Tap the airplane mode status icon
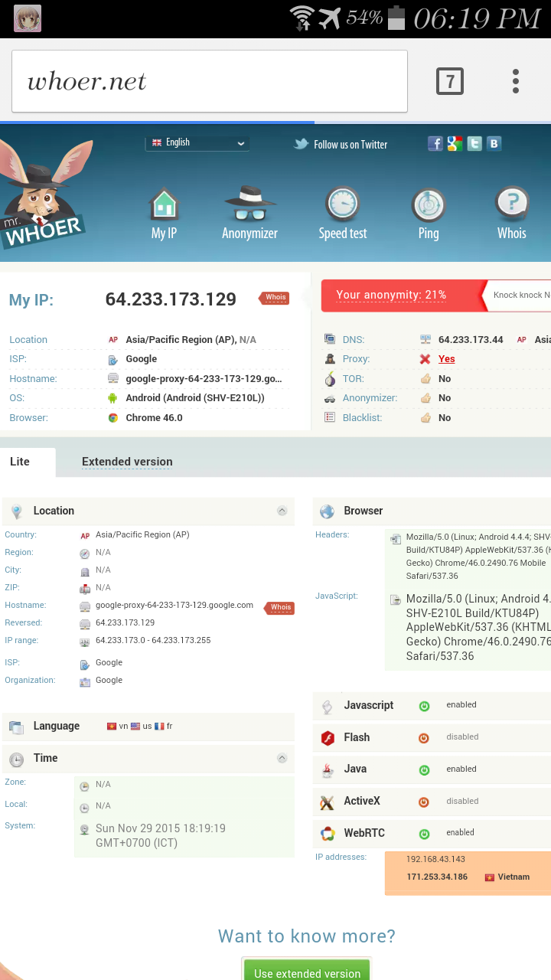551x980 pixels. point(330,18)
